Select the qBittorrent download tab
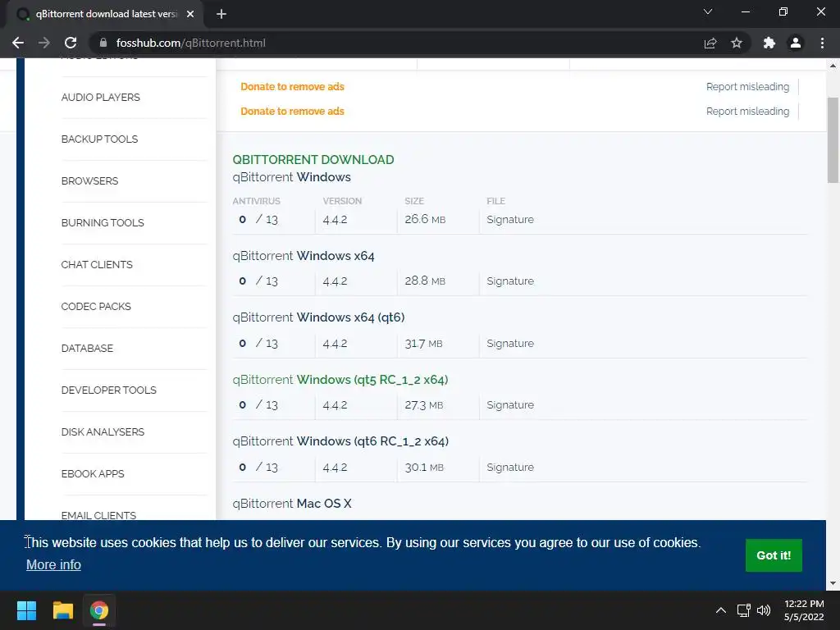 click(106, 14)
